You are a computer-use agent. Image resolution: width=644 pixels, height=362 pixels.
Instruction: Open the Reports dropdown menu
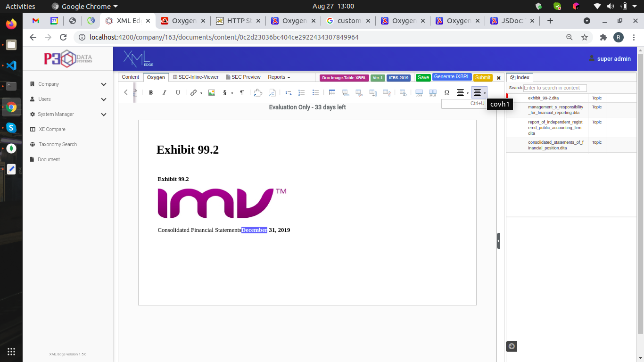(279, 77)
